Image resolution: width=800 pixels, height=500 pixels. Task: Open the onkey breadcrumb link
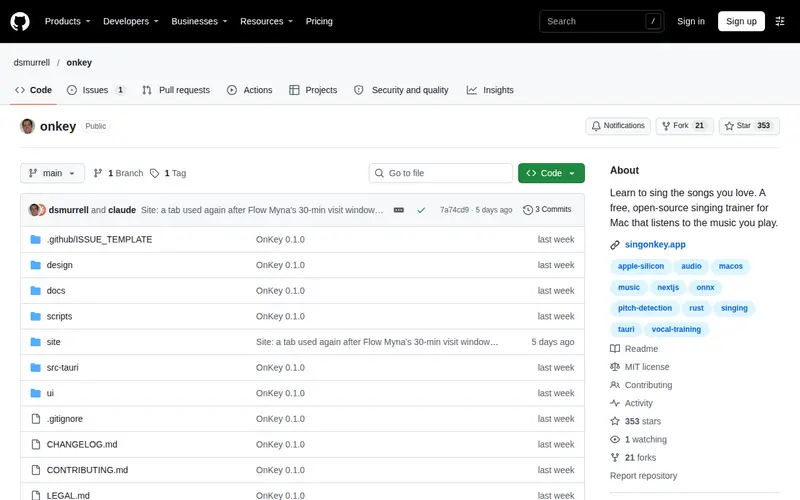coord(79,62)
